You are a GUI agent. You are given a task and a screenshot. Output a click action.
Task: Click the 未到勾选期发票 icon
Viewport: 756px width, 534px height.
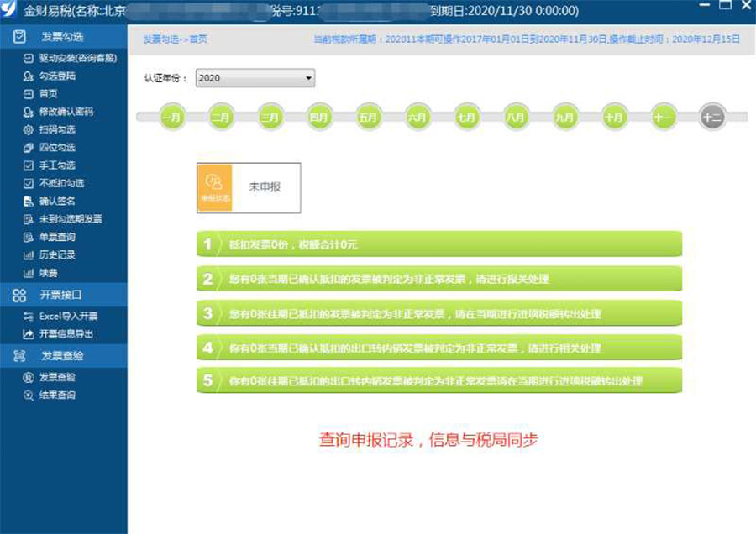(x=29, y=219)
